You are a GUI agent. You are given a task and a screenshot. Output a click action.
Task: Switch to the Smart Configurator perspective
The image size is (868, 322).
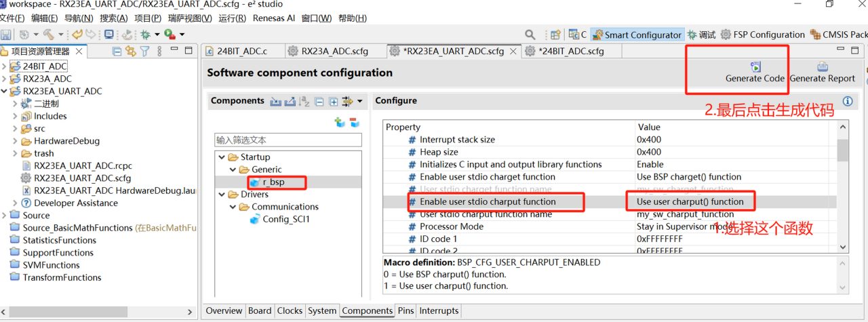pos(636,35)
